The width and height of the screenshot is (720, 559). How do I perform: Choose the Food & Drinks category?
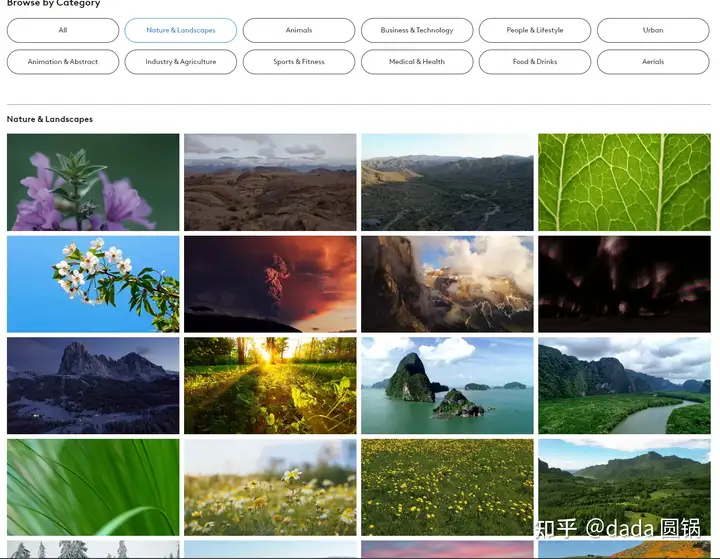[x=535, y=62]
